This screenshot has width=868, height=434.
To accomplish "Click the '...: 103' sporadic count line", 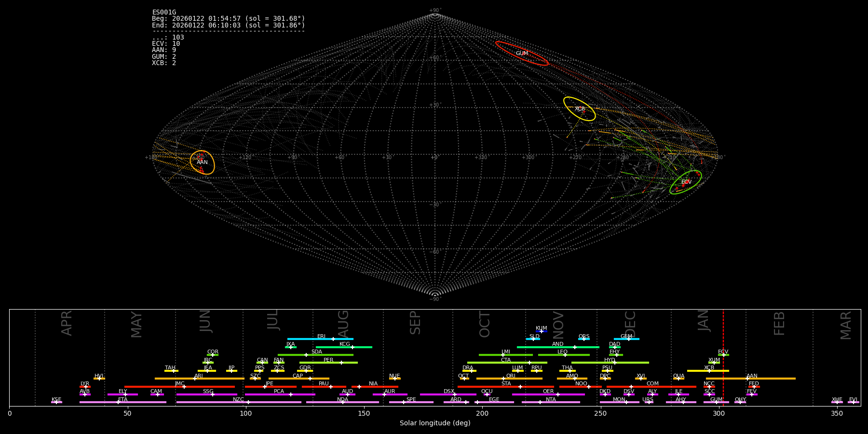I will (168, 38).
